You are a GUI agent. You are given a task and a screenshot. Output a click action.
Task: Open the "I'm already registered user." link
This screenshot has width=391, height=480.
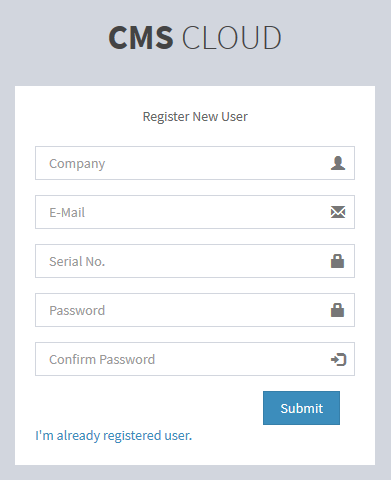[x=114, y=436]
